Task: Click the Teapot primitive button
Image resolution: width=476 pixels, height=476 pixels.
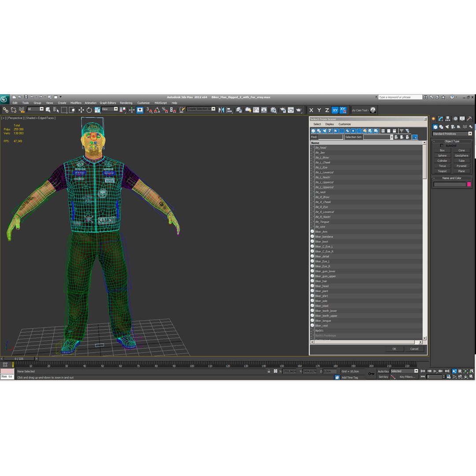Action: tap(442, 171)
